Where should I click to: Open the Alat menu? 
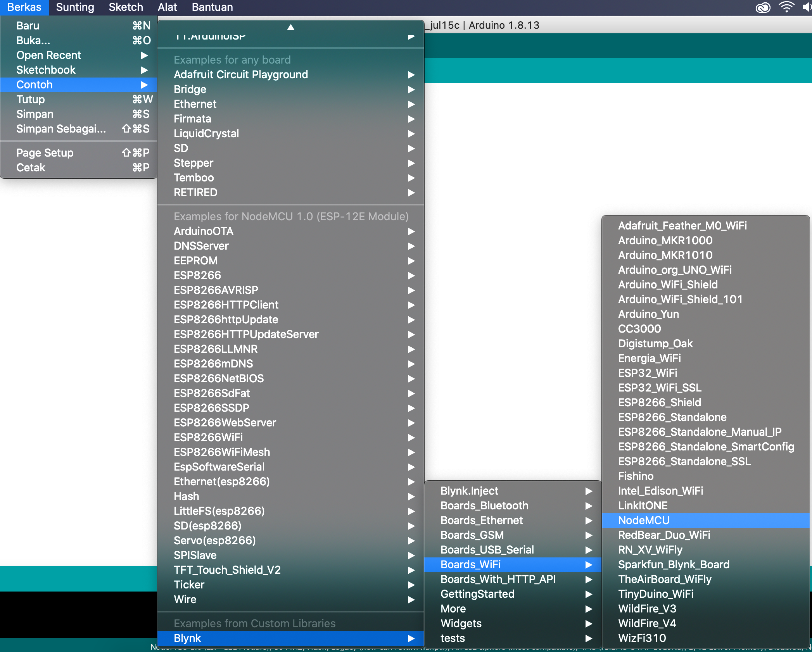(167, 7)
